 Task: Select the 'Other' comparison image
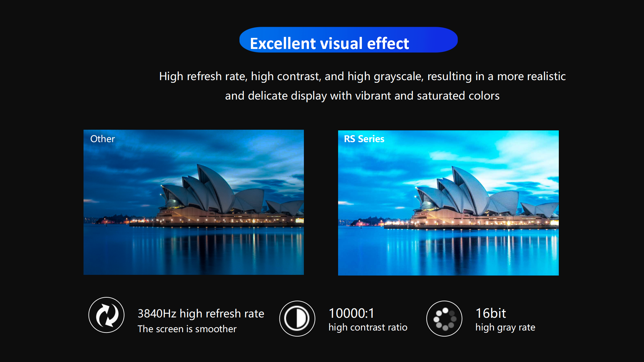(x=194, y=202)
